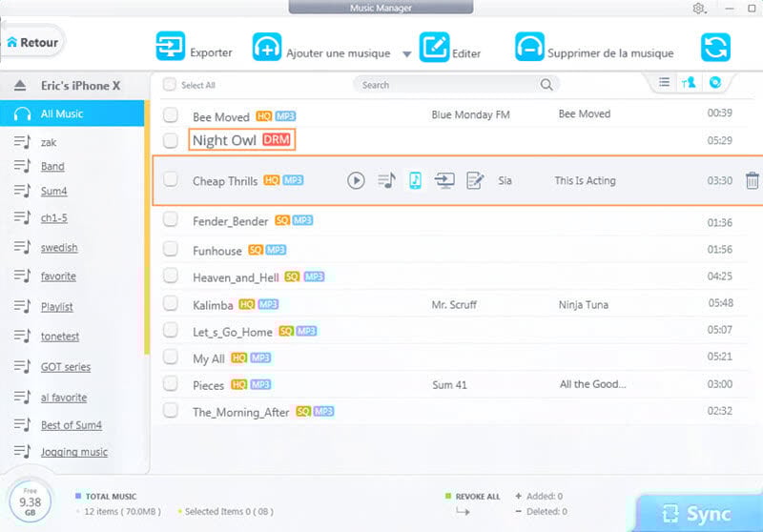Delete Cheap Thrills with trash icon
763x532 pixels.
(x=752, y=180)
